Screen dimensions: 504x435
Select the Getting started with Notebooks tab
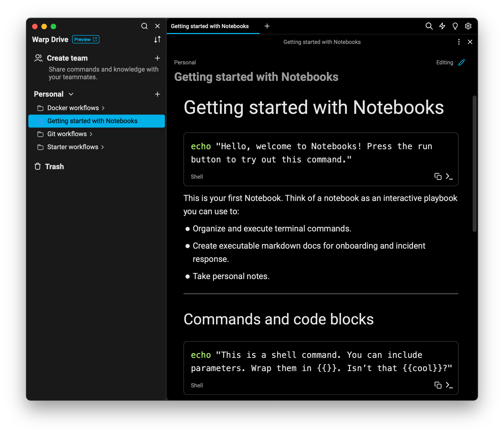click(210, 26)
